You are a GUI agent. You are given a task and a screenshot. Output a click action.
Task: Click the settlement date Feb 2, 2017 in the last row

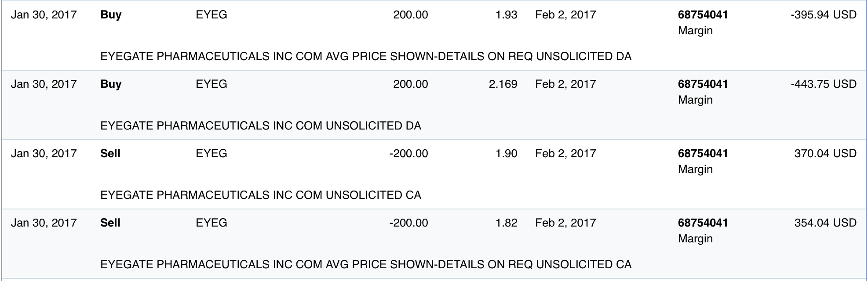565,223
